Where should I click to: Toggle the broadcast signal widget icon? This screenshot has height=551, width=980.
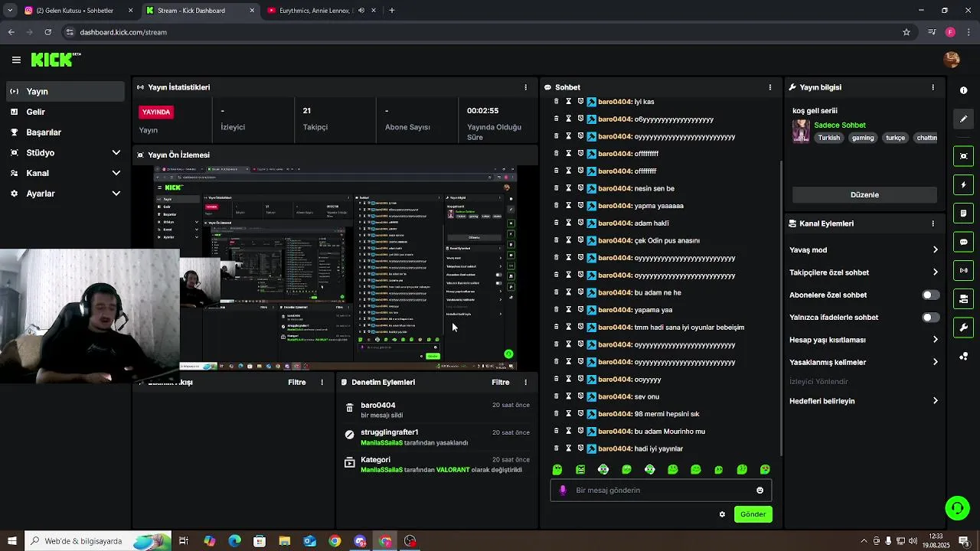point(963,270)
